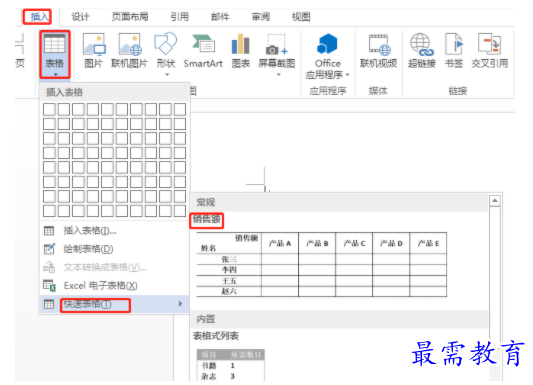Pick the top-left table grid cell
The height and width of the screenshot is (385, 533).
(49, 110)
